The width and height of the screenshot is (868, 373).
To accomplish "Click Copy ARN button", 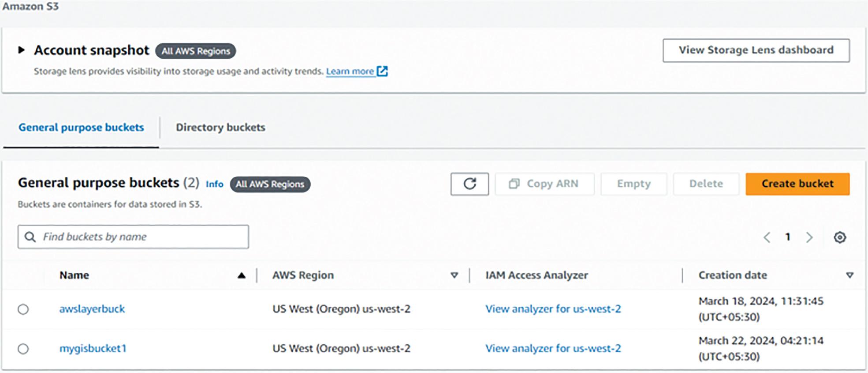I will tap(544, 184).
